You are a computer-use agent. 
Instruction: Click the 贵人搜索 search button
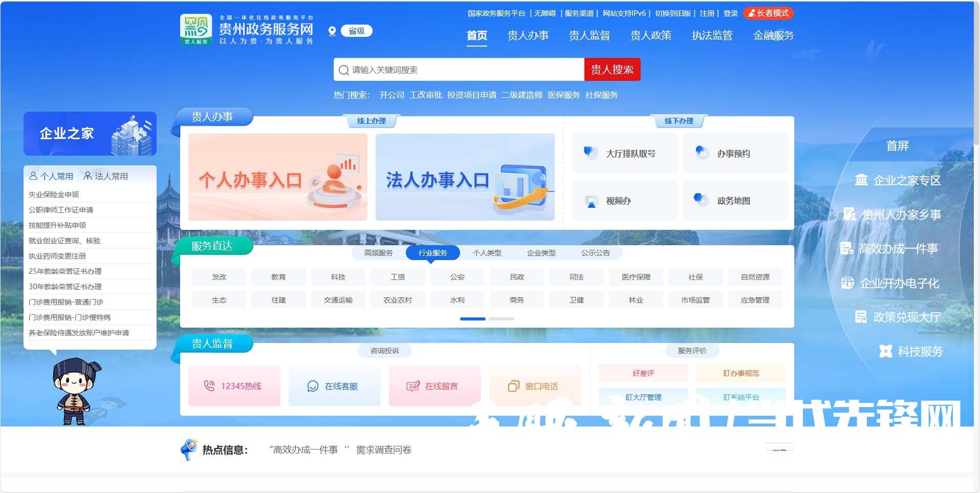pos(613,70)
